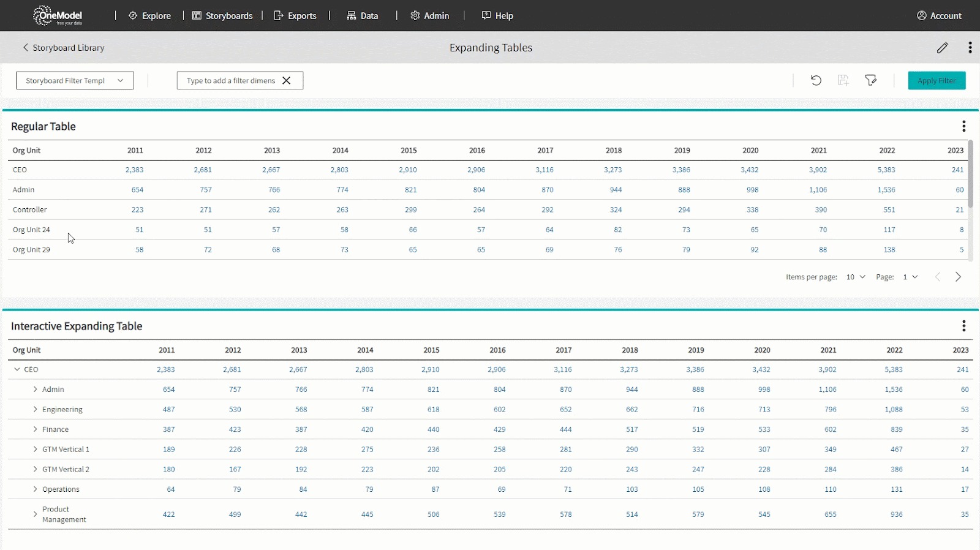Expand the Engineering row

click(x=35, y=409)
